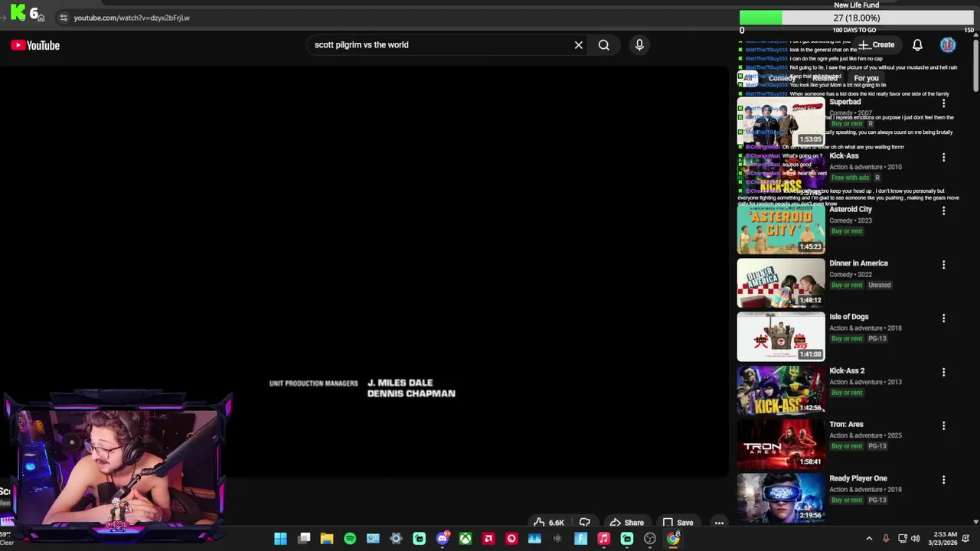
Task: Click the Dinner in America thumbnail
Action: [x=781, y=283]
